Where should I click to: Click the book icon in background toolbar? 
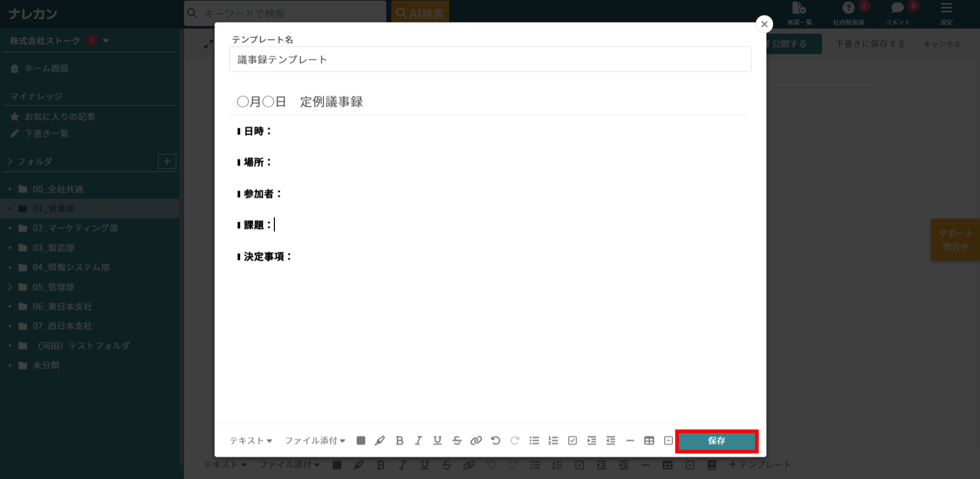click(x=712, y=465)
